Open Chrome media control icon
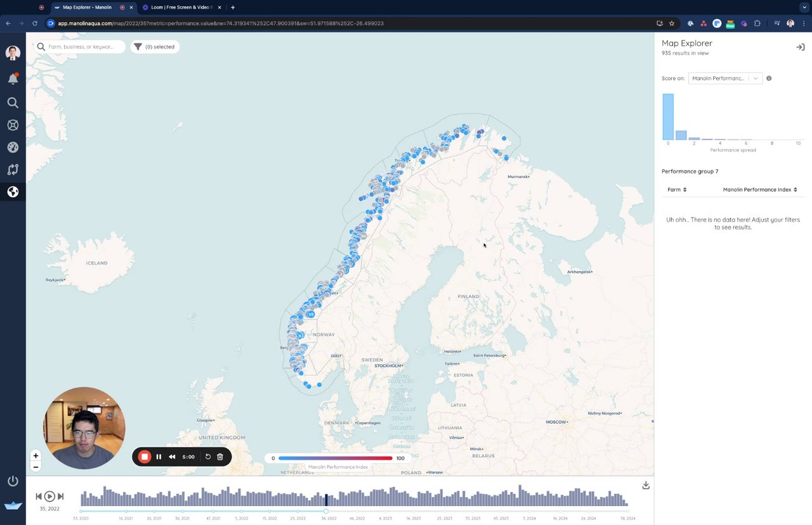812x525 pixels. point(777,23)
